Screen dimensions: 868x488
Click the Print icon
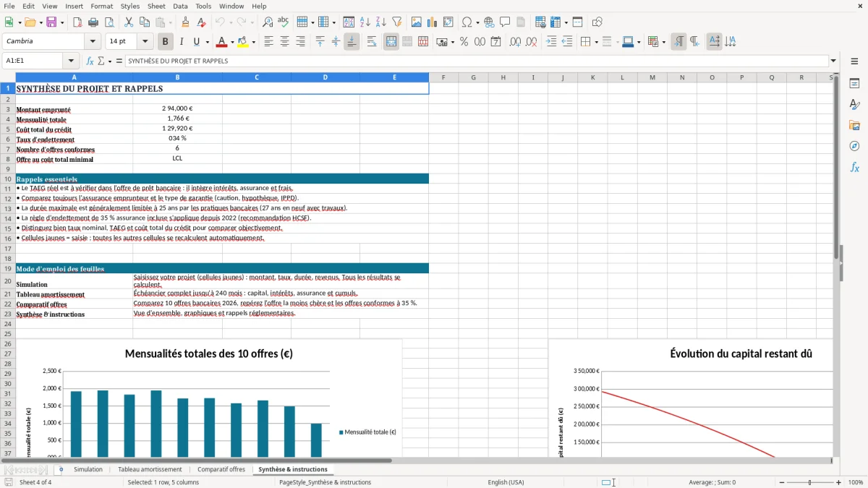(x=93, y=22)
